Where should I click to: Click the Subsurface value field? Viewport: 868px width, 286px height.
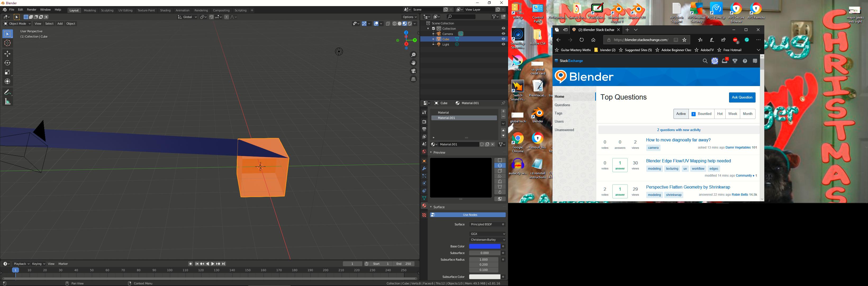(484, 253)
